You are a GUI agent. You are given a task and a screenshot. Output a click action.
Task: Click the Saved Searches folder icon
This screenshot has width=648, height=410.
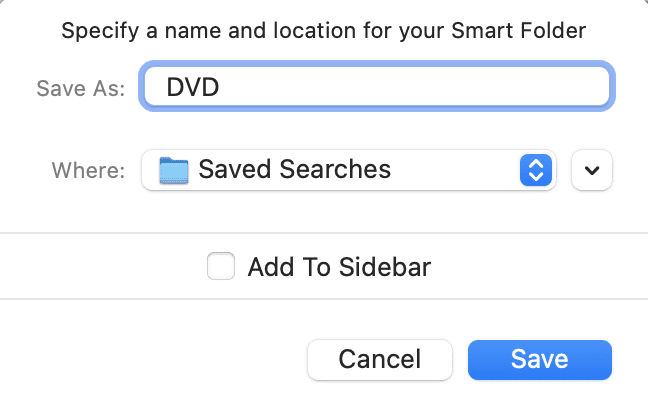(174, 169)
